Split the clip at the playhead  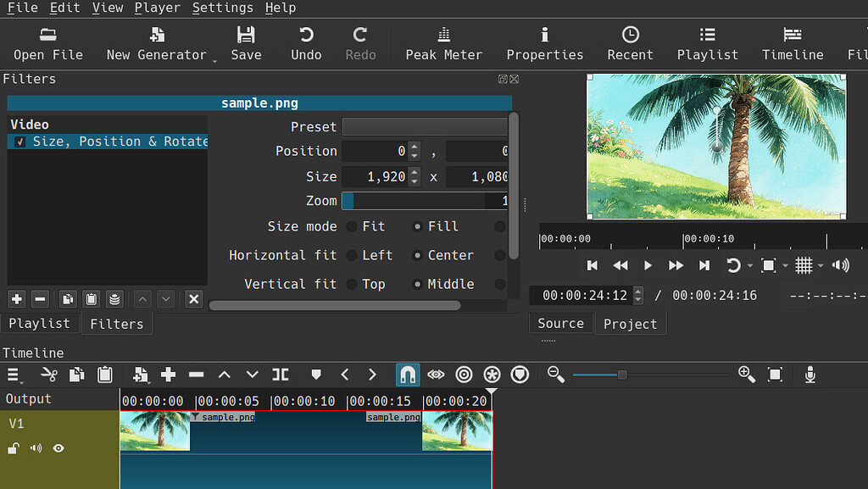click(x=281, y=374)
